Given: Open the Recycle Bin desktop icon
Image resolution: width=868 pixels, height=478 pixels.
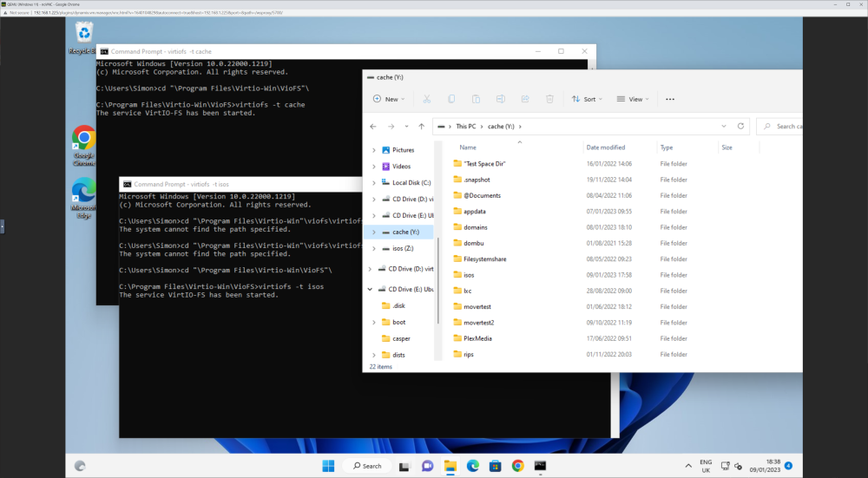Looking at the screenshot, I should (83, 37).
